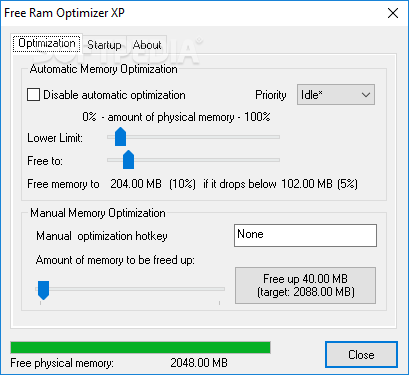Click the Priority label
409x375 pixels.
(271, 95)
